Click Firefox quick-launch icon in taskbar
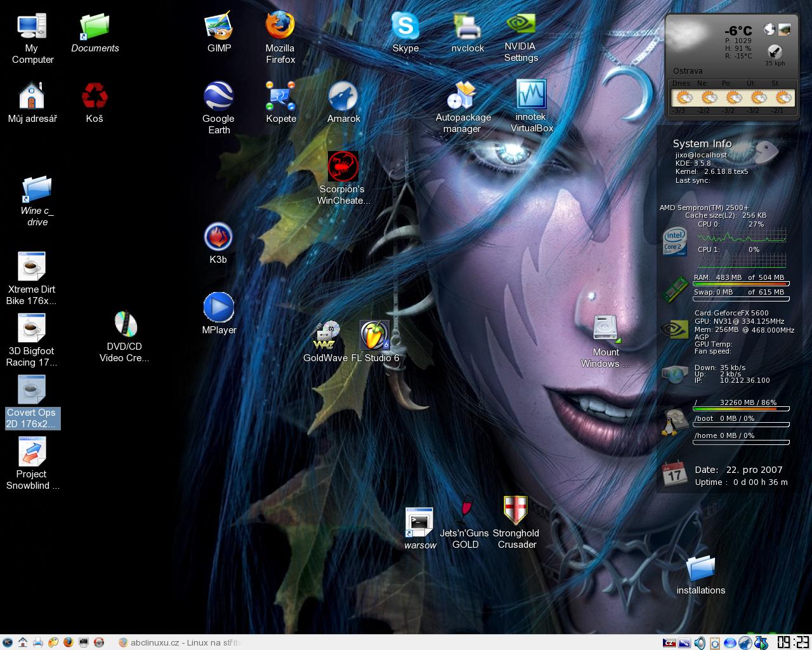The width and height of the screenshot is (812, 650). (x=69, y=642)
